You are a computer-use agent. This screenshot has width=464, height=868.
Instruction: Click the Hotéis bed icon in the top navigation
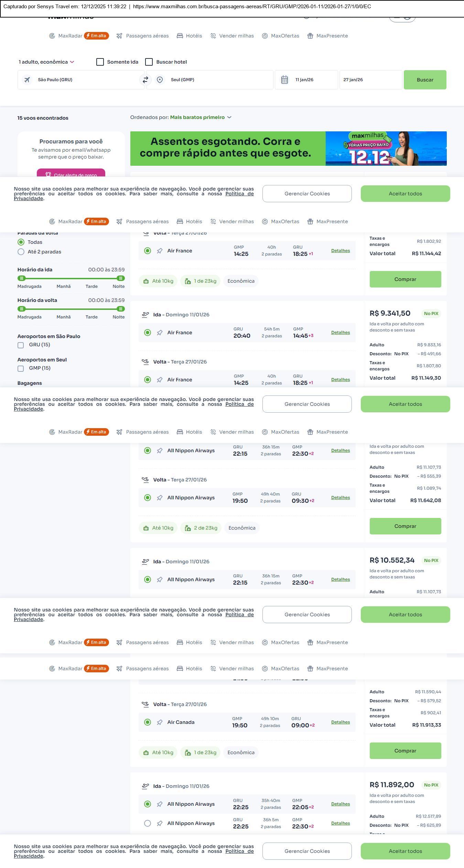coord(180,36)
